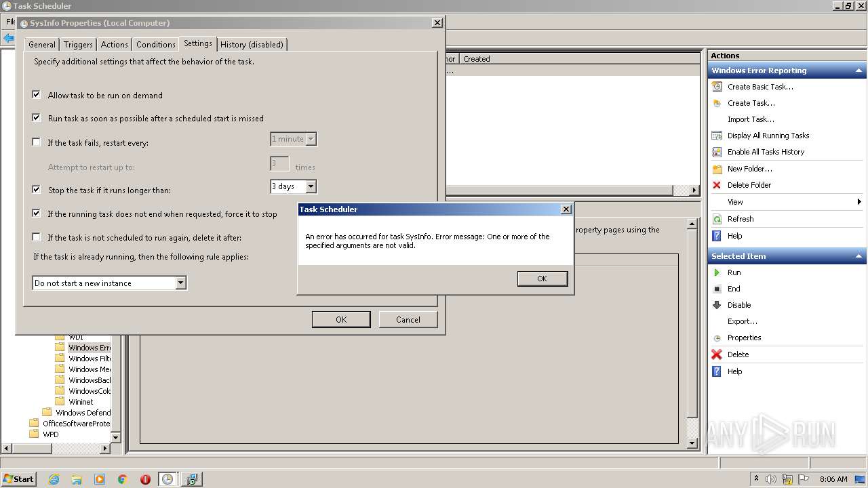Click Enable All Tasks History icon
868x488 pixels.
click(717, 152)
